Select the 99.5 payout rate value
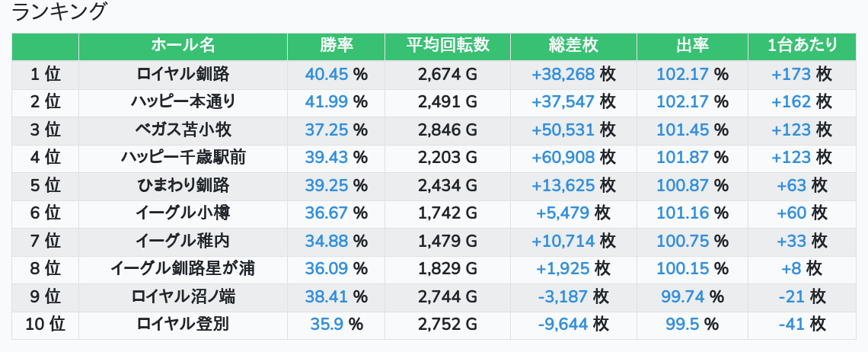 pyautogui.click(x=682, y=325)
